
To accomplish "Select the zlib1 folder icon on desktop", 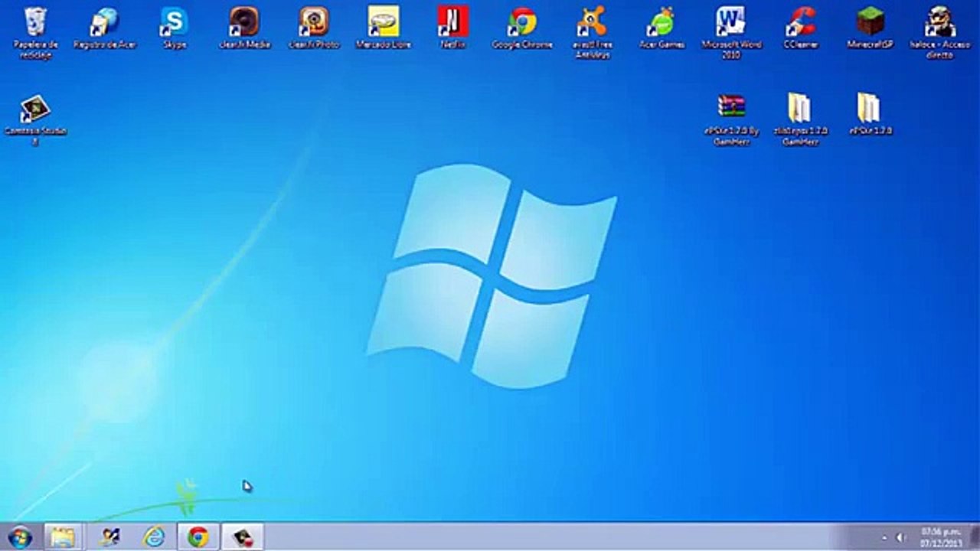I will click(800, 120).
